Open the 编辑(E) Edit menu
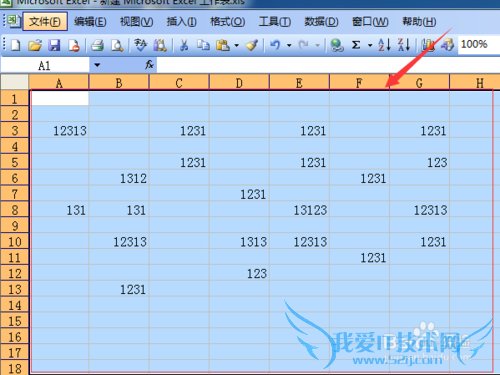Viewport: 500px width, 375px height. pos(90,22)
